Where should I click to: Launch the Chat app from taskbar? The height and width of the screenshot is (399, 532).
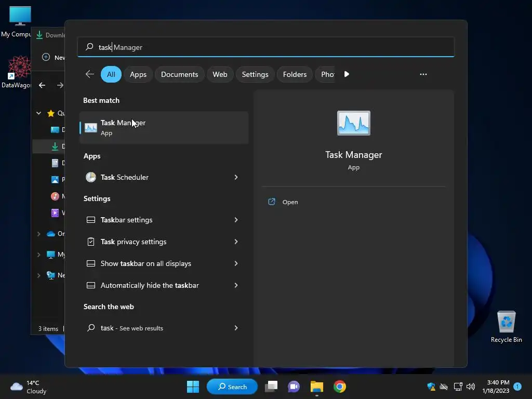(x=294, y=387)
